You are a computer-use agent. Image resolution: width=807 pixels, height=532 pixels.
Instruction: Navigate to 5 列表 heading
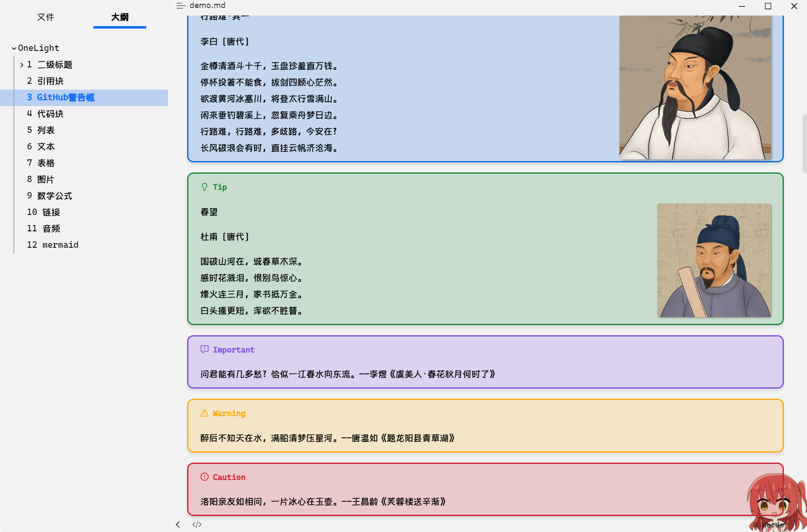pos(41,130)
